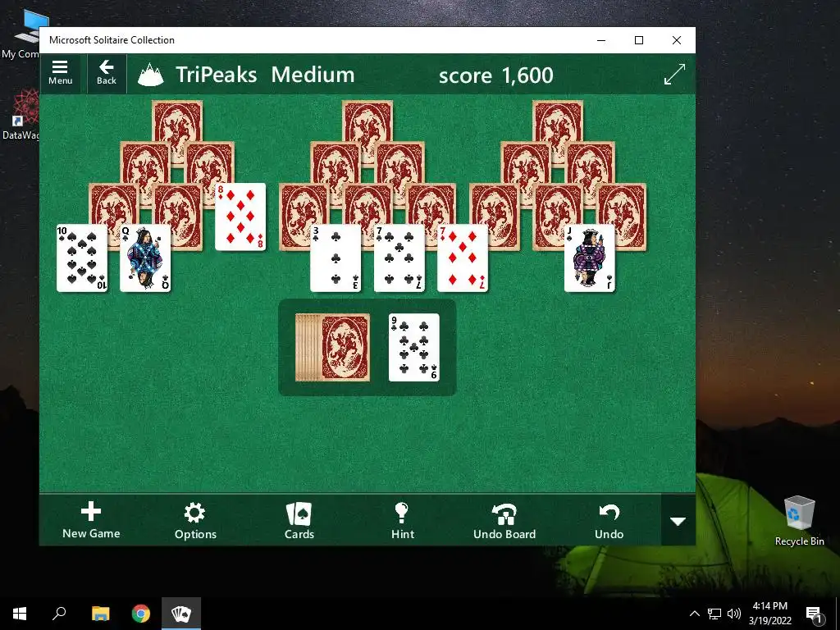The width and height of the screenshot is (840, 630).
Task: Open game Options gear
Action: pyautogui.click(x=195, y=519)
